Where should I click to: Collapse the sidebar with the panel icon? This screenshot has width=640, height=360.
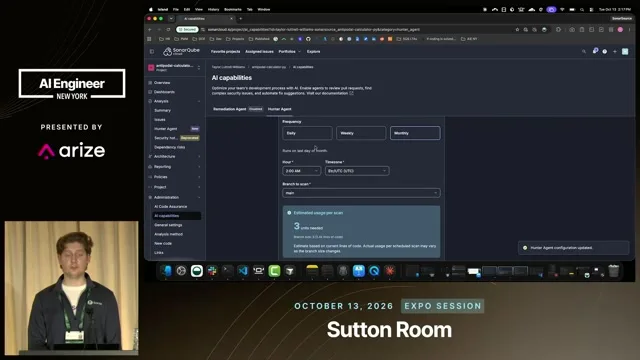click(x=152, y=51)
